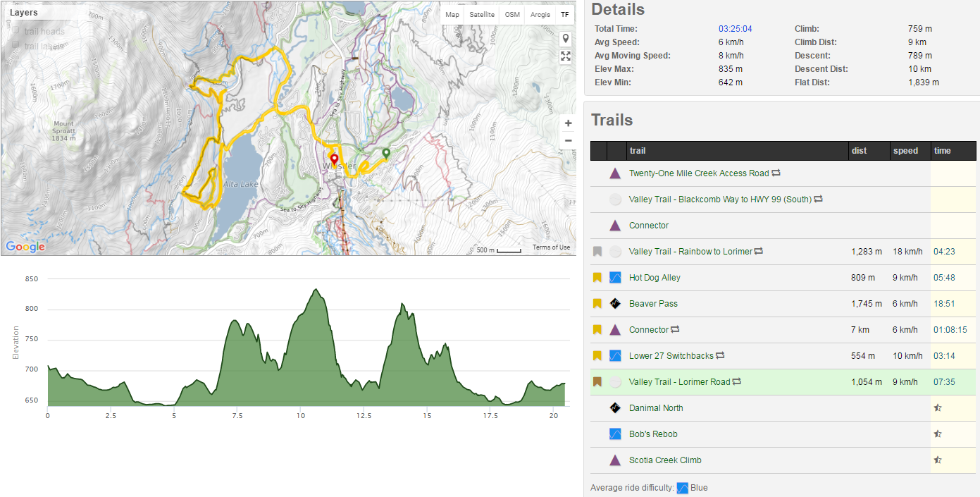
Task: Click the yellow bookmark beside Hot Dog Alley
Action: [597, 278]
